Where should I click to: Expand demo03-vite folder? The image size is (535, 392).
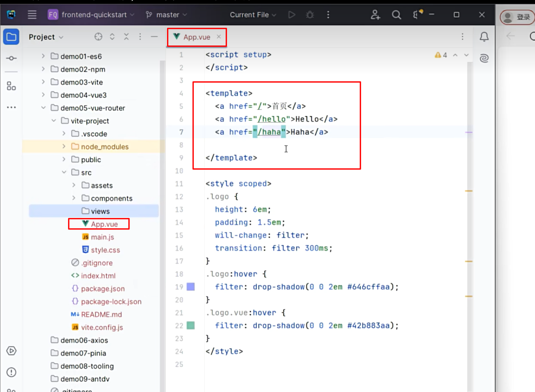(x=43, y=82)
